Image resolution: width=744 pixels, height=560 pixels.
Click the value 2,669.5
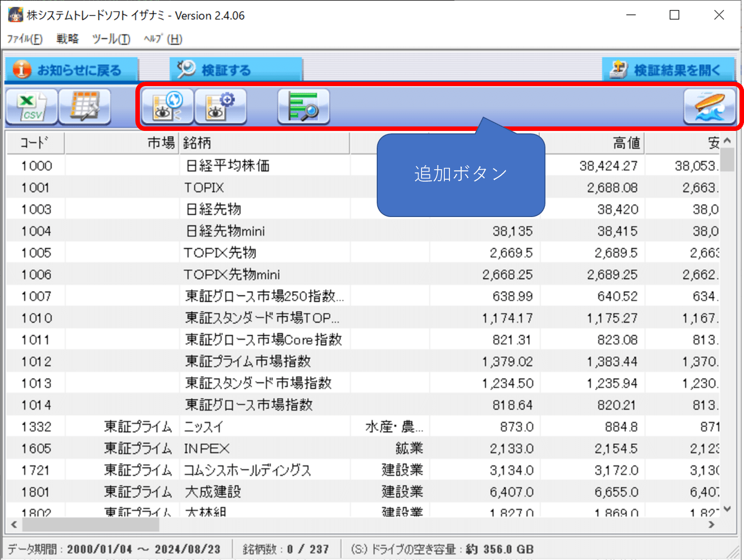[511, 253]
